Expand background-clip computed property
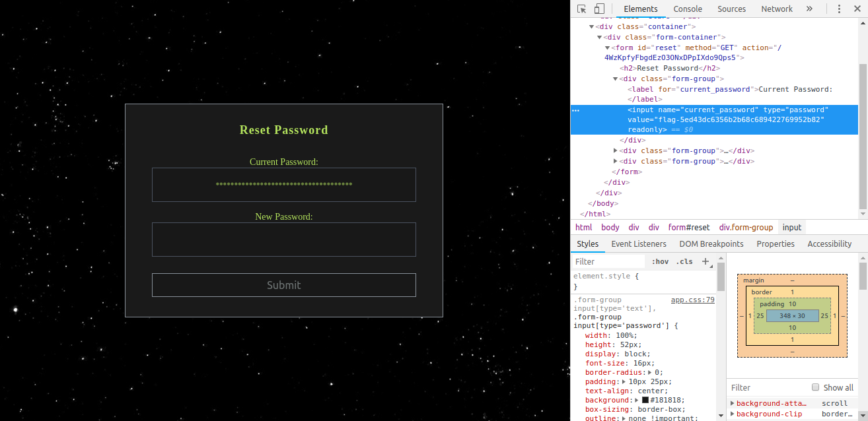Screen dimensions: 868x421 [732, 414]
